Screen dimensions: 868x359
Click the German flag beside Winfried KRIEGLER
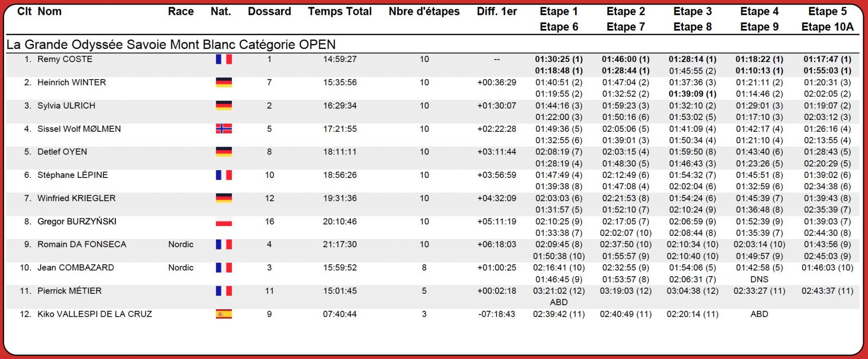tap(224, 198)
